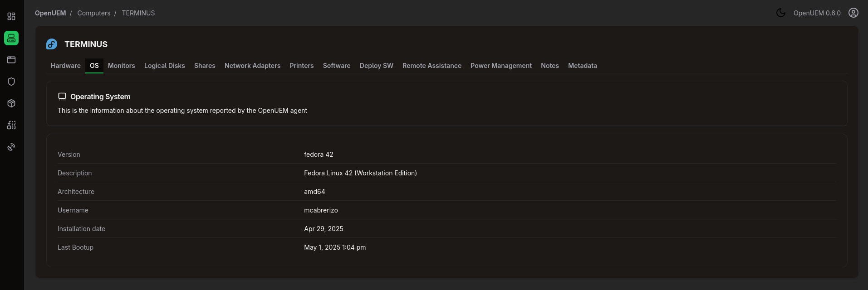Click the TERMINUS breadcrumb item
Screen dimensions: 868x290
(138, 13)
